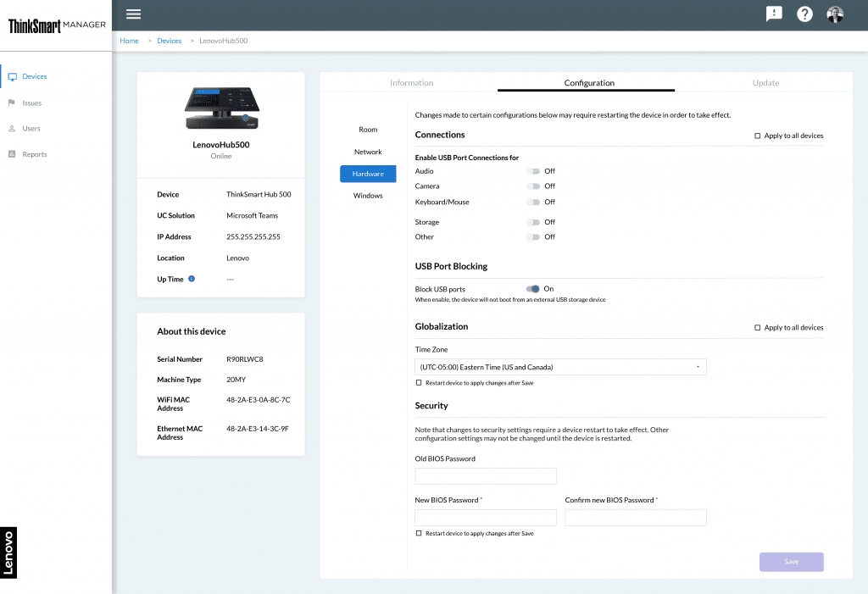Screen dimensions: 868x594
Task: Enable USB port connections for Camera
Action: pos(533,186)
